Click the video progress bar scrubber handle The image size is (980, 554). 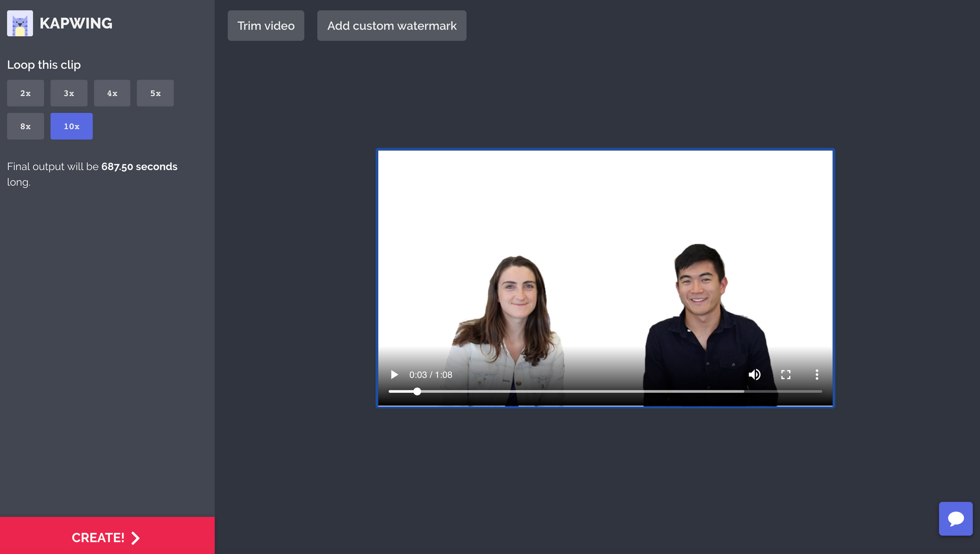[x=417, y=391]
